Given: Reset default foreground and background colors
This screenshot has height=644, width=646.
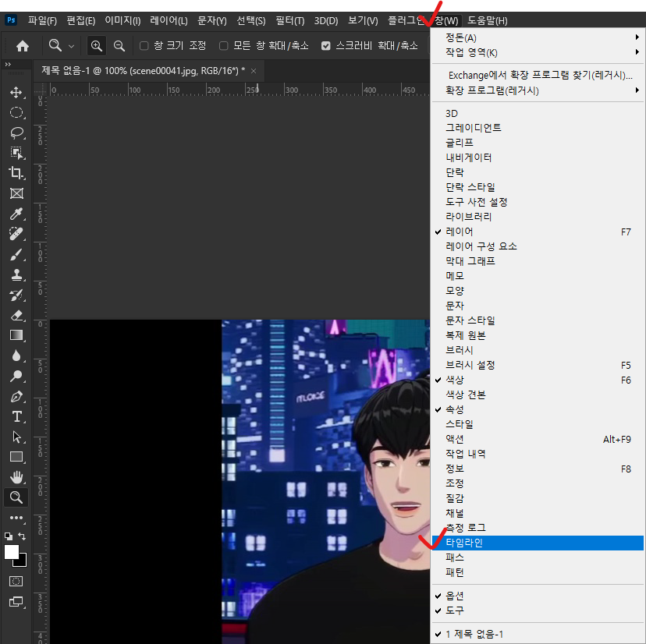Looking at the screenshot, I should click(x=9, y=536).
